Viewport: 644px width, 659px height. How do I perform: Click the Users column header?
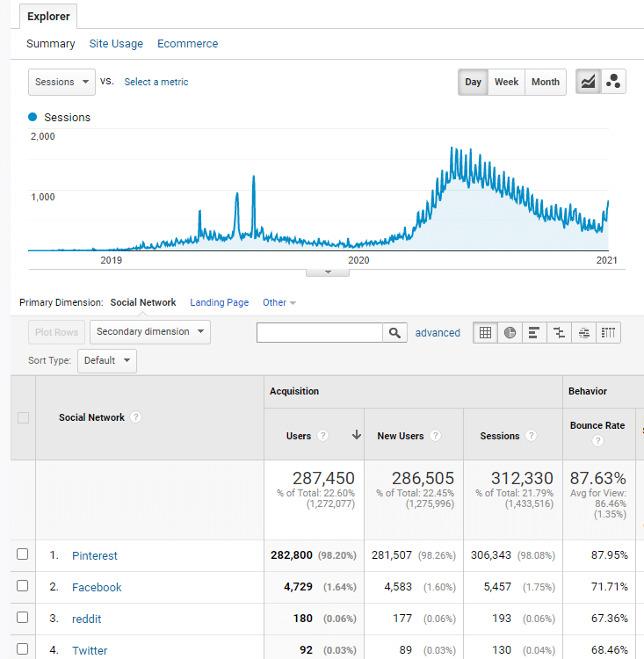point(299,436)
